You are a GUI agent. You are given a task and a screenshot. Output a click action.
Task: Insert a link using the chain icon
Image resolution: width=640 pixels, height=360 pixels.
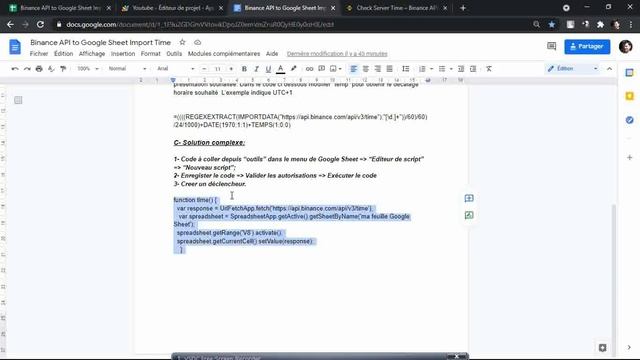(x=309, y=69)
